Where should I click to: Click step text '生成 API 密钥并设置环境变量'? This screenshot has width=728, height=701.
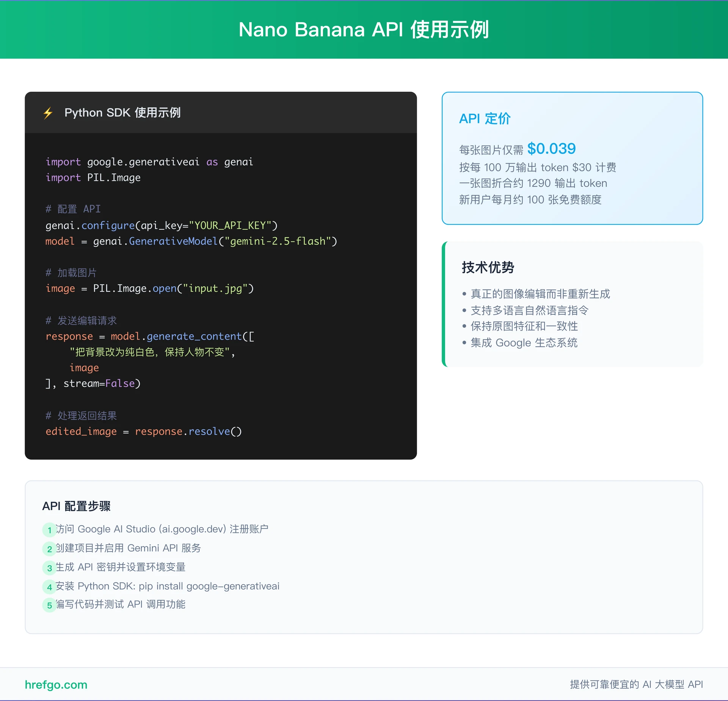(x=121, y=567)
